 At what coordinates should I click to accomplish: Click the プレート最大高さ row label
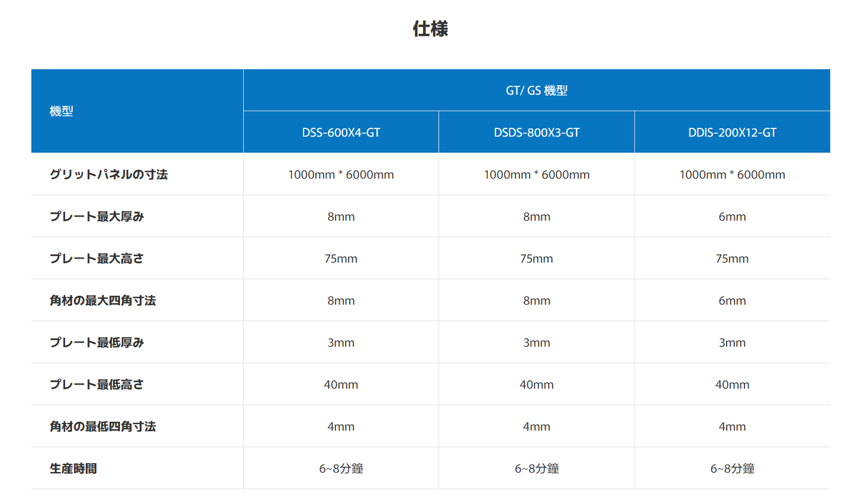point(97,259)
